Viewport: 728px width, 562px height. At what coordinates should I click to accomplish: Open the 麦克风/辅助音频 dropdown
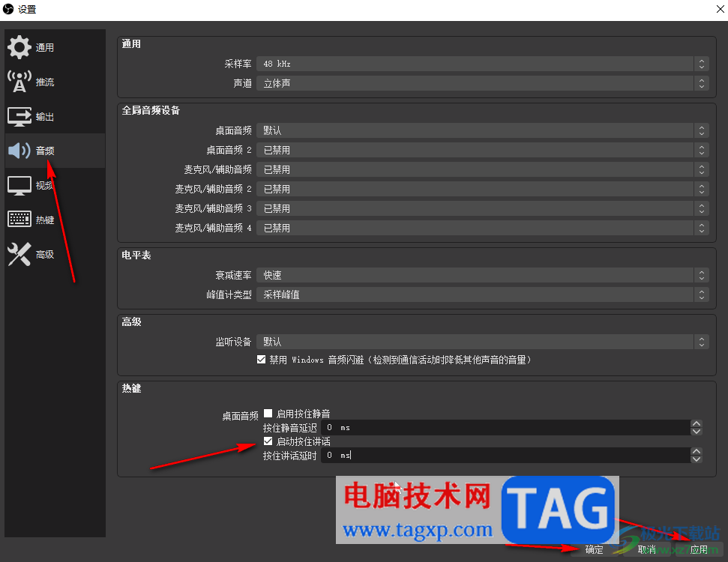(482, 169)
